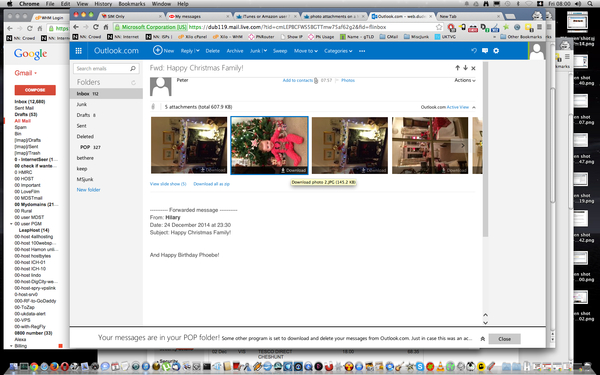Click COMPOSE button in Gmail window
Image resolution: width=600 pixels, height=375 pixels.
point(35,90)
